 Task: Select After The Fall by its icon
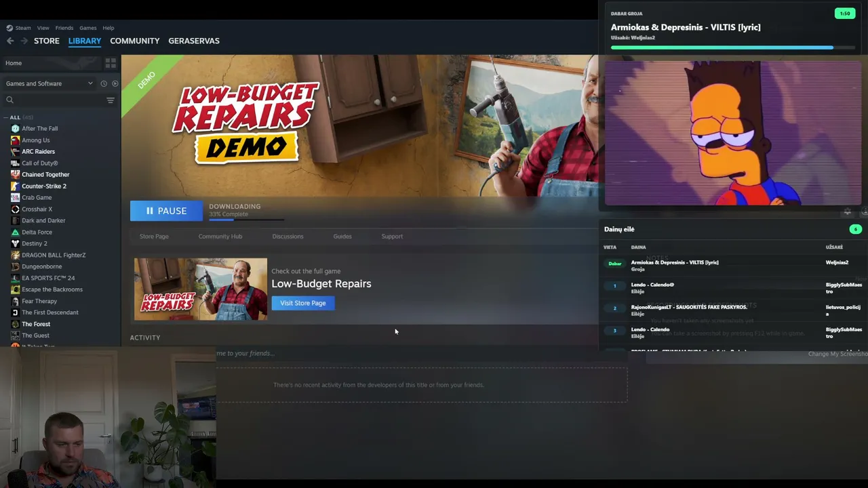tap(15, 129)
